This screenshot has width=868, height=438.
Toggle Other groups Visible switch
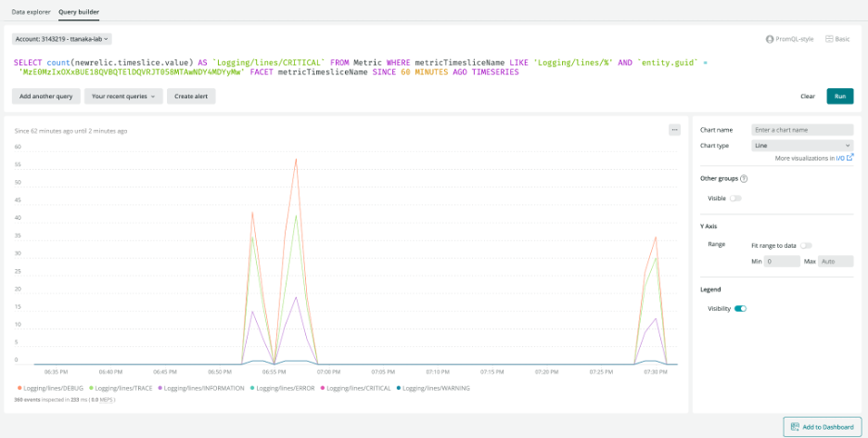[735, 198]
